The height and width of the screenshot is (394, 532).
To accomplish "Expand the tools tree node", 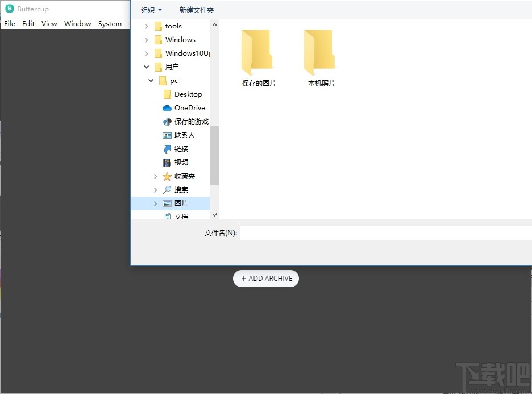I will coord(147,26).
